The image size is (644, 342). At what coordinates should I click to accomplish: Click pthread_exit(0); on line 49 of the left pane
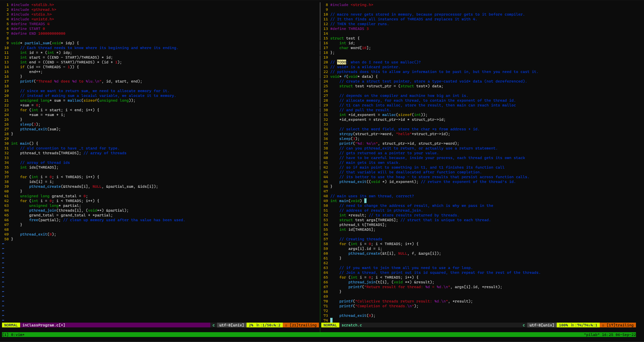pos(38,234)
